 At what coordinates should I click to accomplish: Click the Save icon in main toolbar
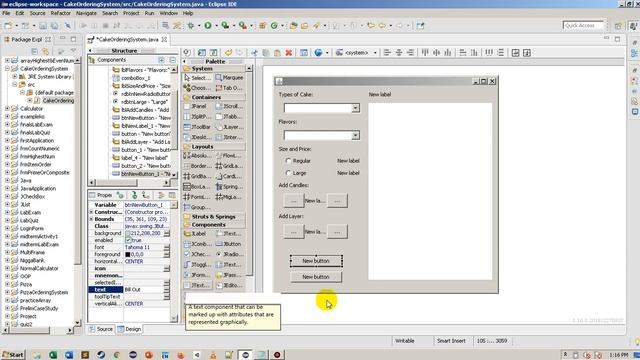(42, 25)
